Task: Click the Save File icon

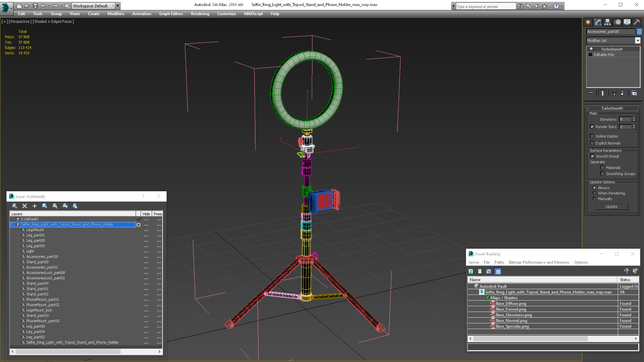Action: pos(35,6)
